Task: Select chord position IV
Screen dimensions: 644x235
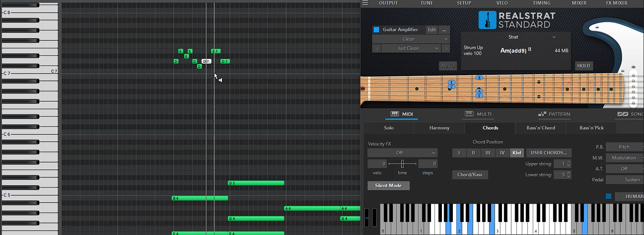Action: click(x=502, y=153)
